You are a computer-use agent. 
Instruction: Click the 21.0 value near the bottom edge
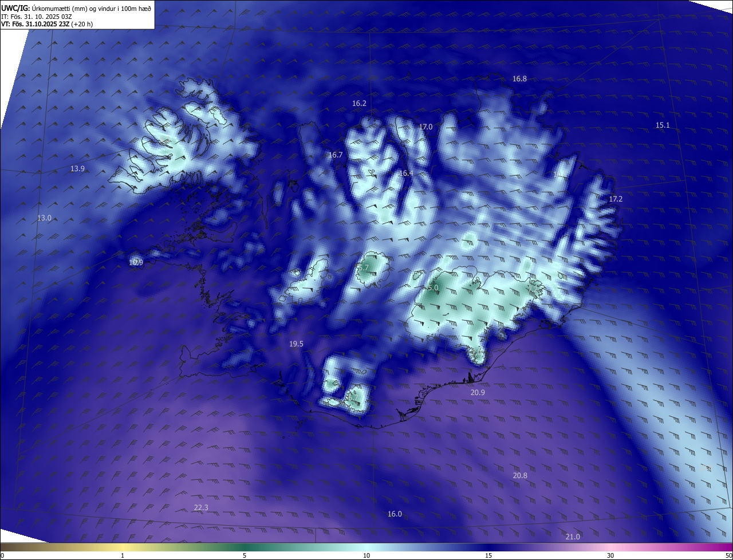[573, 537]
